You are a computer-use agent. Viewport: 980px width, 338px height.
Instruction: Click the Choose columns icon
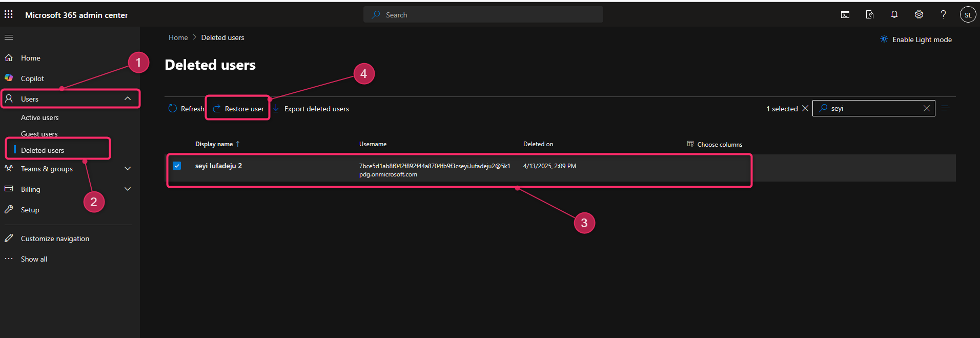[x=690, y=144]
